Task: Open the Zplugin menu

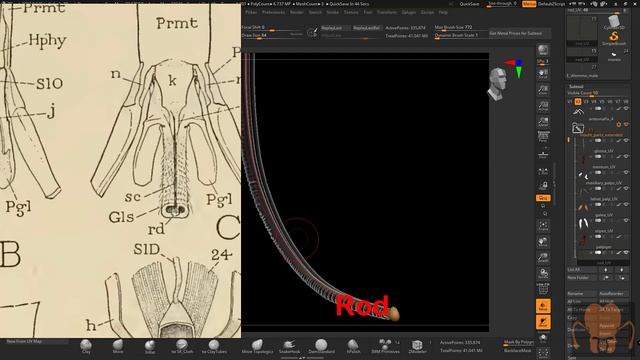Action: [409, 12]
